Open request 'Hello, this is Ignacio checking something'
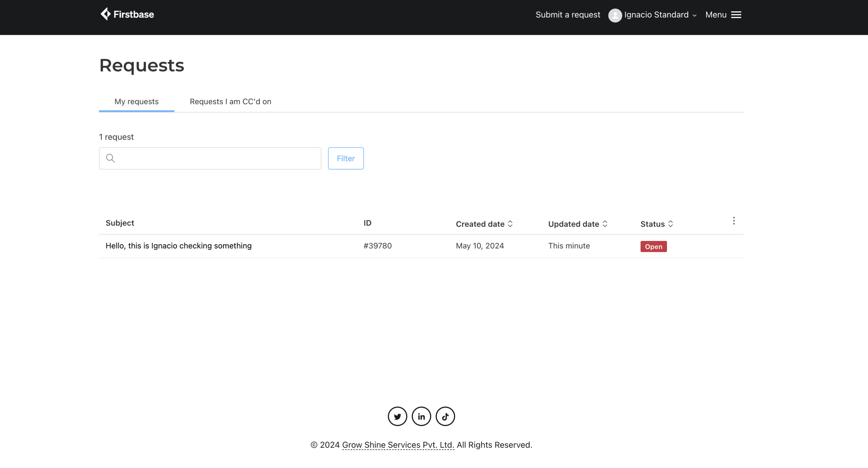868x468 pixels. [179, 246]
